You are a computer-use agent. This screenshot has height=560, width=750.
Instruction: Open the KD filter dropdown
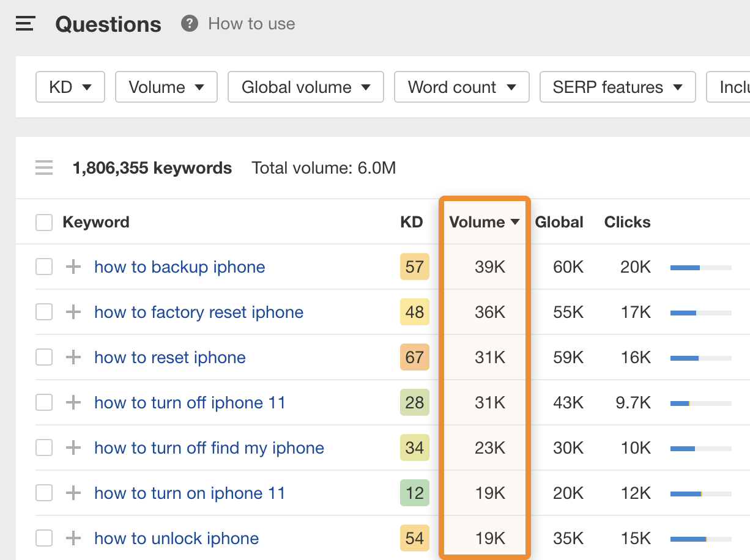70,87
